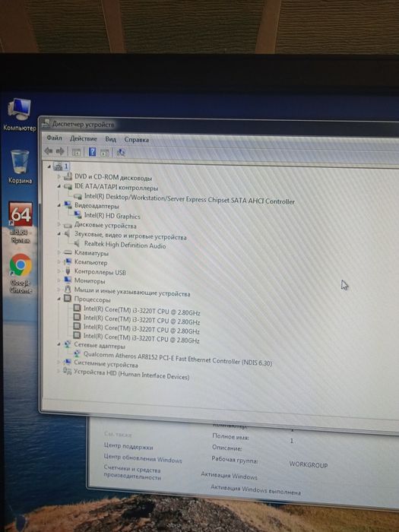Select the Intel(R) HD Graphics adapter icon
Viewport: 399px width, 532px height.
(x=78, y=215)
